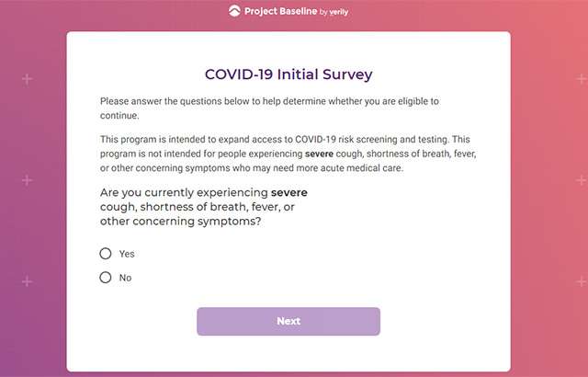Click the plus sign right of the No option
This screenshot has height=377, width=588.
(x=580, y=281)
